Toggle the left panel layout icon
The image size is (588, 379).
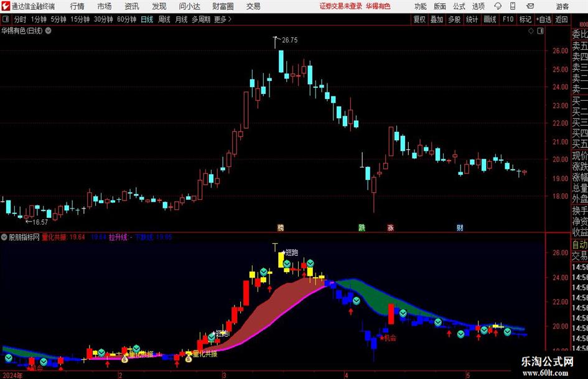tap(6, 19)
